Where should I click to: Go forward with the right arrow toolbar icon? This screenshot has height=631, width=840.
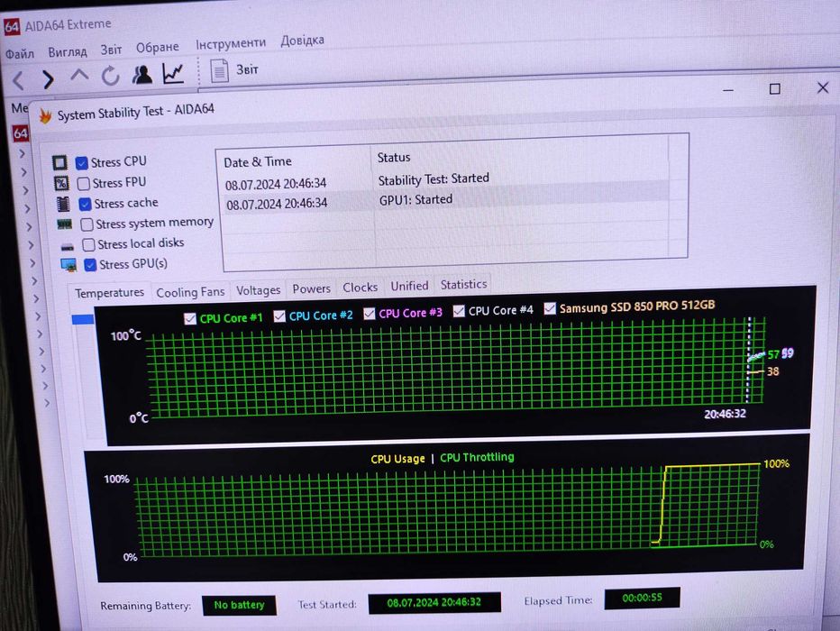(x=48, y=79)
